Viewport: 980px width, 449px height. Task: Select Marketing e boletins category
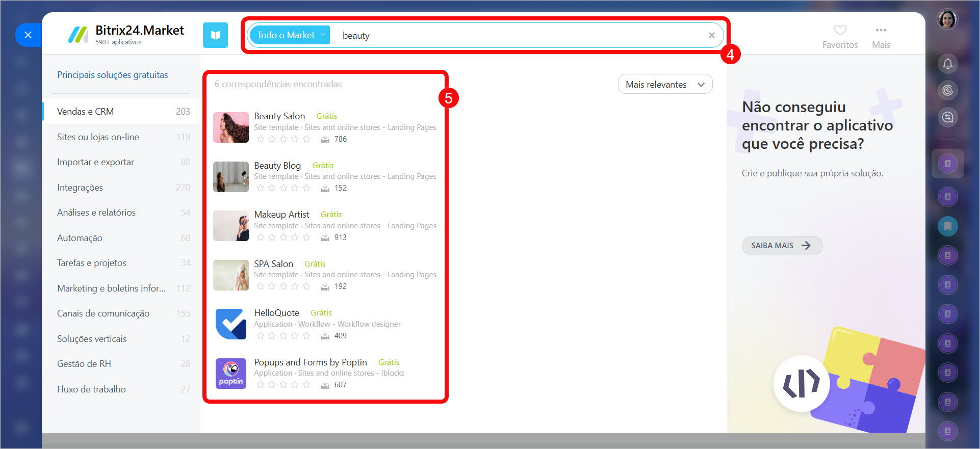[121, 288]
